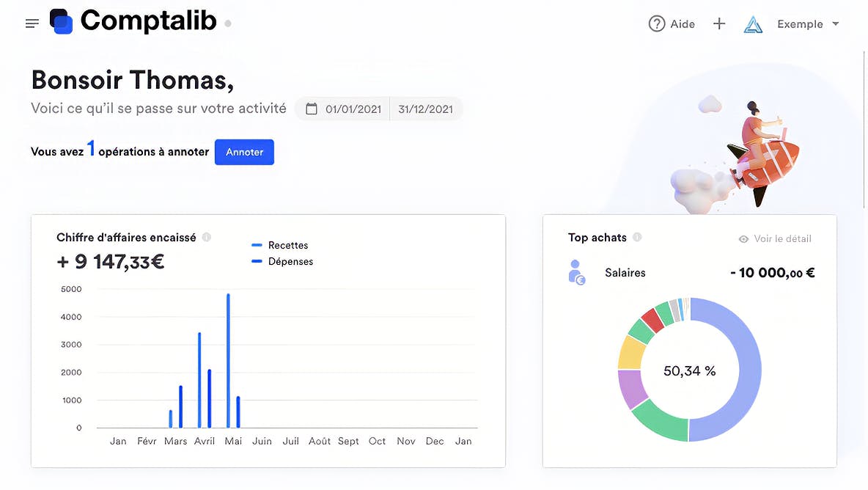This screenshot has height=490, width=868.
Task: Click info icon beside Top achats
Action: click(637, 237)
